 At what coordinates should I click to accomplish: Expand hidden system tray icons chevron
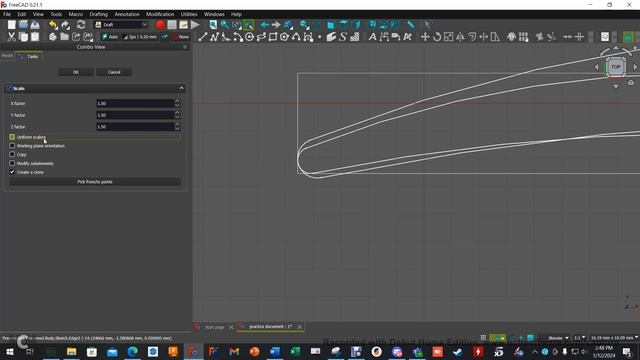click(535, 351)
